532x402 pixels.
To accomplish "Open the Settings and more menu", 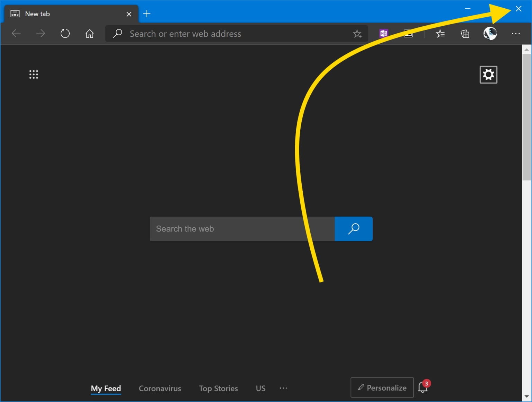I will (x=516, y=33).
